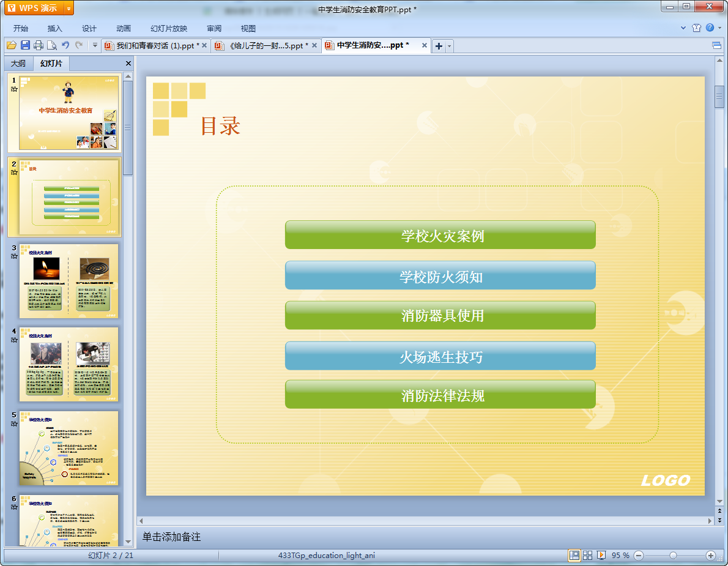Click the 学校火灾案例 green button
Image resolution: width=728 pixels, height=566 pixels.
pos(440,235)
